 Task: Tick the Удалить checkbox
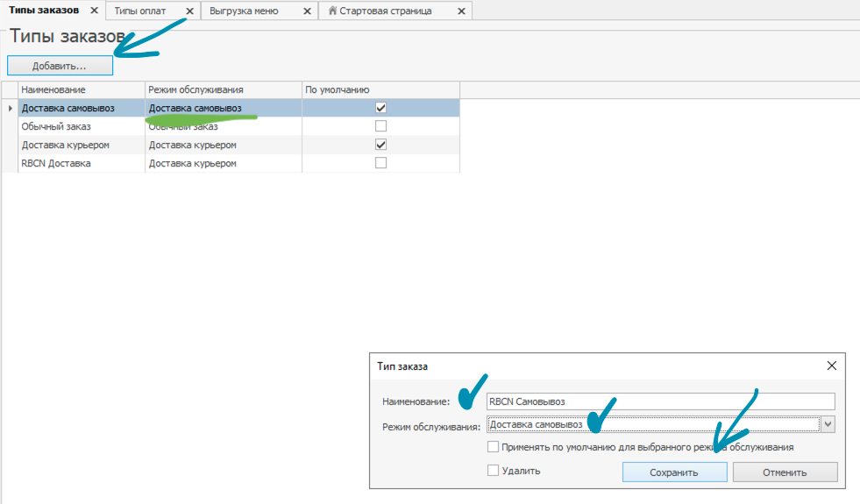494,471
